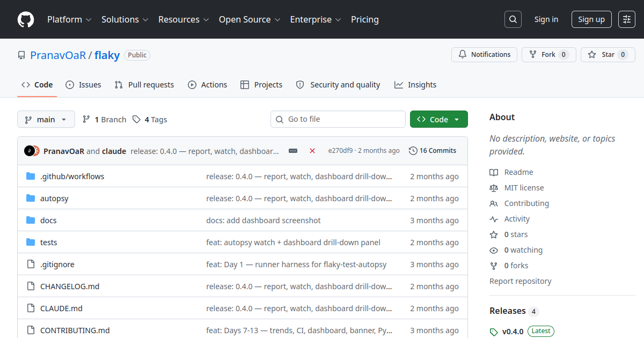Open the v0.4.0 release link
This screenshot has height=338, width=644.
click(x=513, y=332)
